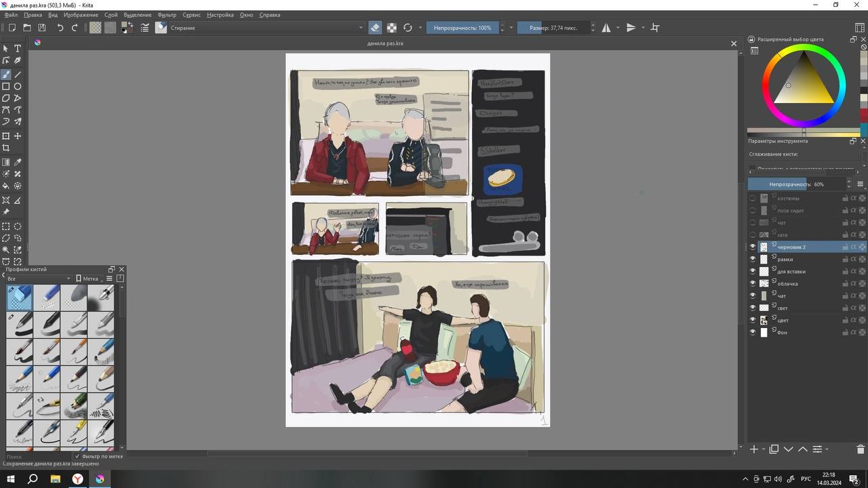Screen dimensions: 868x488
Task: Select the Reference Images pin tool
Action: 6,211
